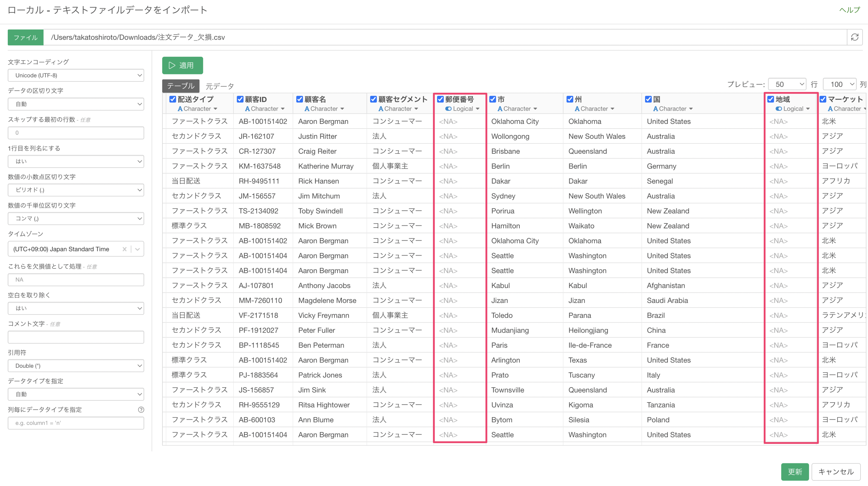
Task: Open the 1行目を列名にする dropdown
Action: pyautogui.click(x=76, y=161)
